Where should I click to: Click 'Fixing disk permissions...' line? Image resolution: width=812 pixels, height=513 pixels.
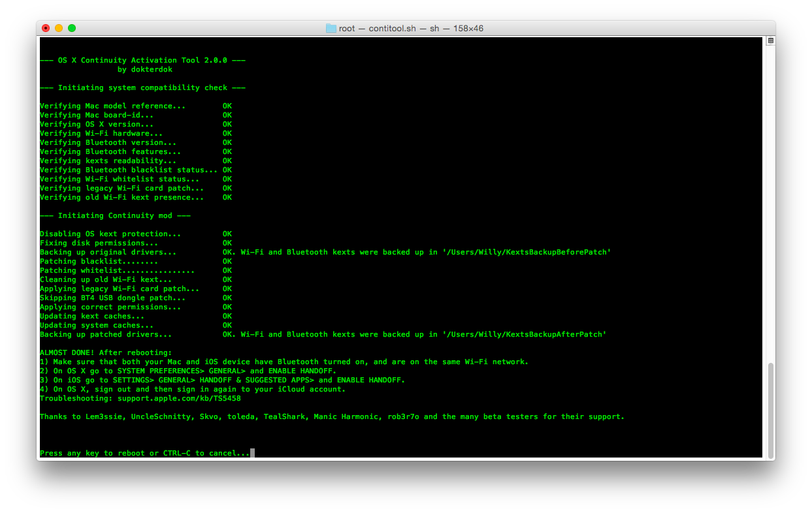pyautogui.click(x=136, y=243)
